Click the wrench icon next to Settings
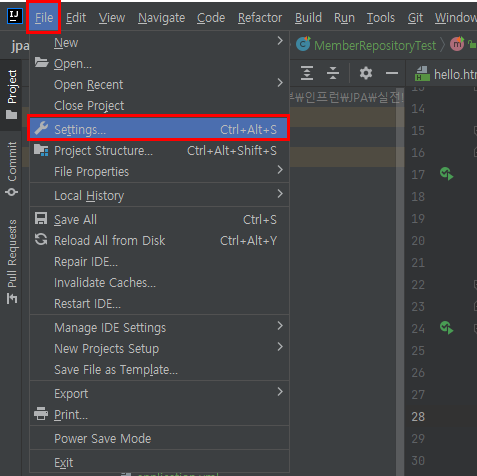Image resolution: width=477 pixels, height=476 pixels. tap(41, 128)
